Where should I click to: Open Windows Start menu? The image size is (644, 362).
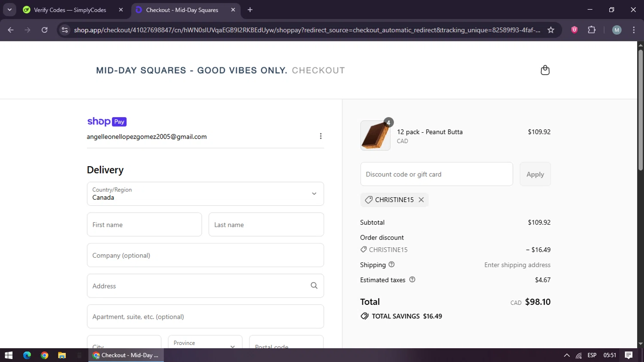tap(9, 355)
